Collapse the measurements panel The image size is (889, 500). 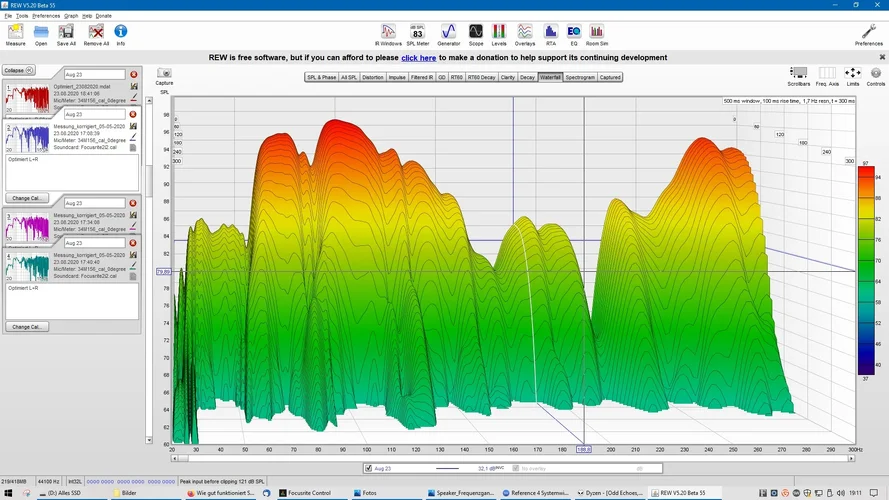18,71
